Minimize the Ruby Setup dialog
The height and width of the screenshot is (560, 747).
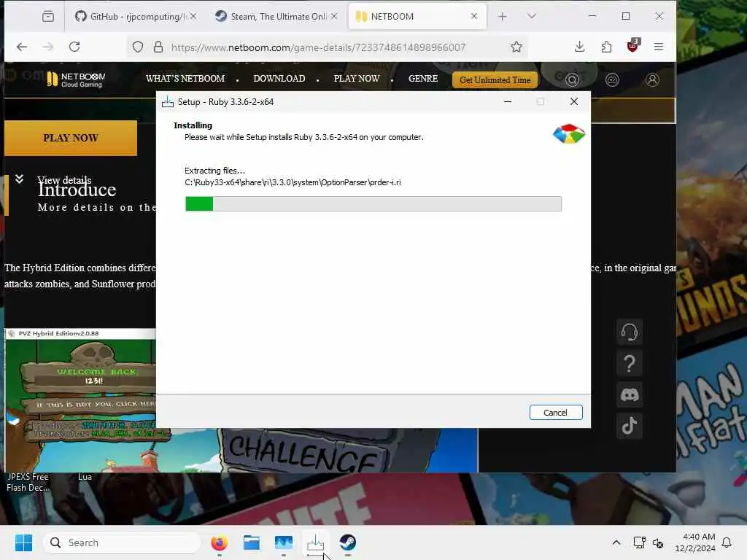(508, 101)
